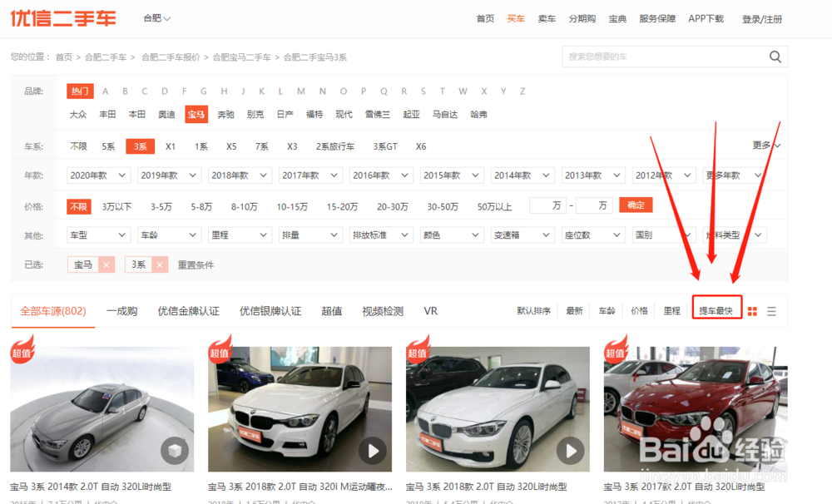This screenshot has height=504, width=832.
Task: Switch to 全部车源(802) tab
Action: (x=53, y=311)
